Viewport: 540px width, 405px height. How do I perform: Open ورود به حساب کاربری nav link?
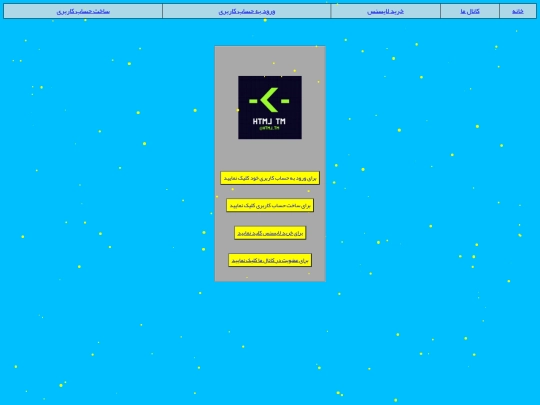tap(247, 11)
